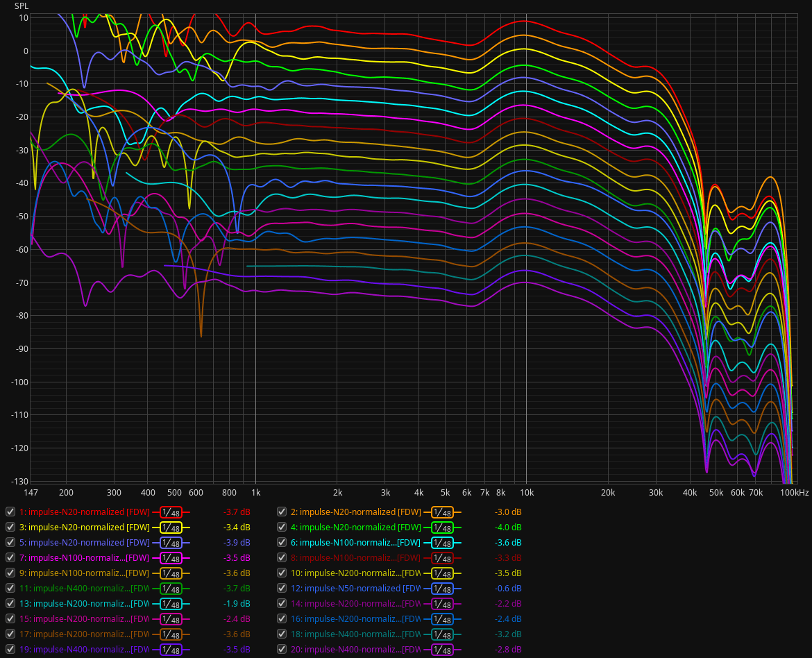Click teal 1/48 icon for trace 18
Viewport: 812px width, 658px height.
click(x=442, y=634)
